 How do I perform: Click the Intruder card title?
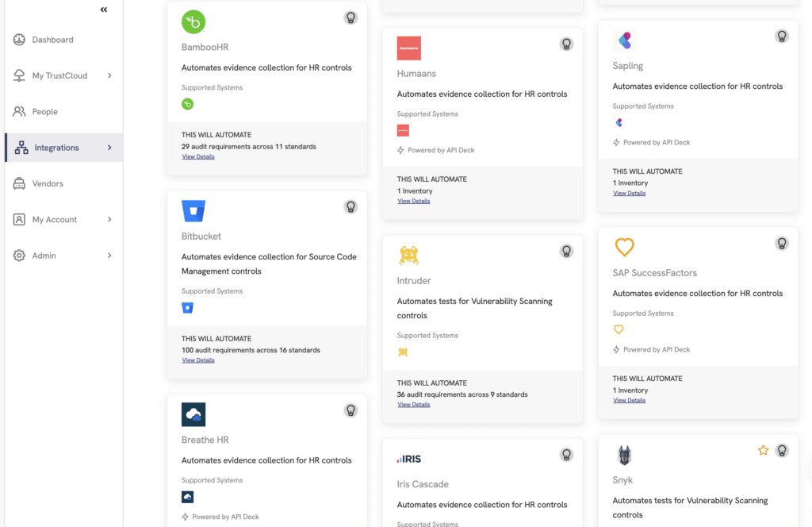tap(414, 281)
